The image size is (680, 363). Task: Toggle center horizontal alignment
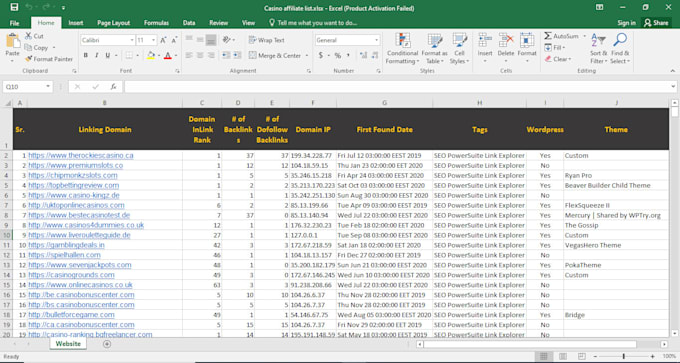[200, 56]
